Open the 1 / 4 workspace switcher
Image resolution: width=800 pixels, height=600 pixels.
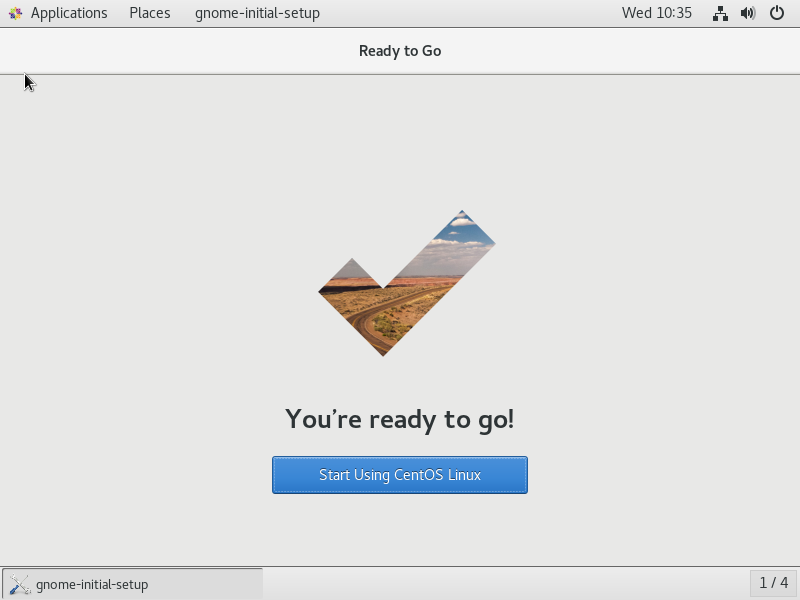tap(773, 583)
